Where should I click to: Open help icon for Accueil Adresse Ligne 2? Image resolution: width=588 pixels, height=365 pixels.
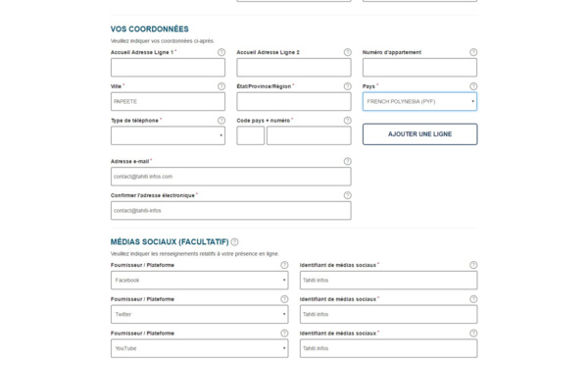(x=347, y=52)
